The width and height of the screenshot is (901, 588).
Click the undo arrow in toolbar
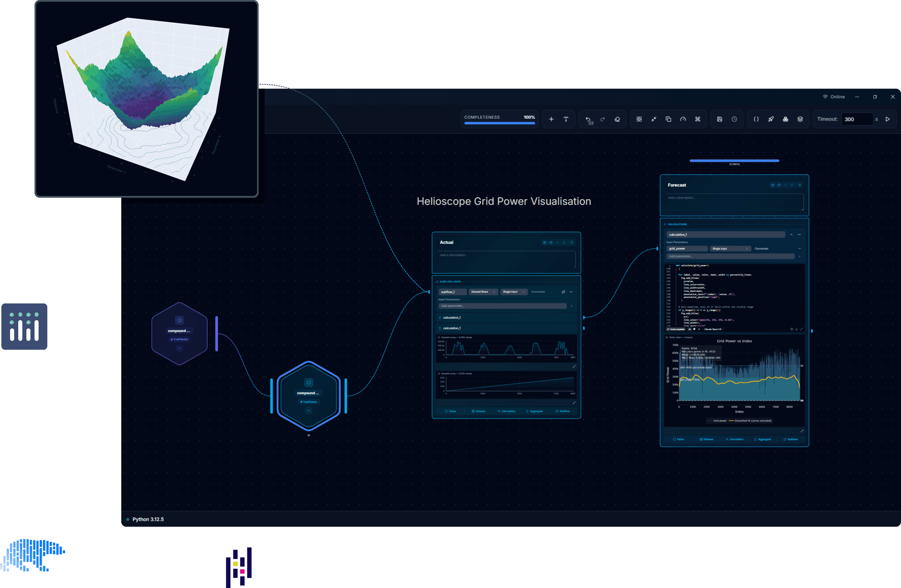[588, 119]
